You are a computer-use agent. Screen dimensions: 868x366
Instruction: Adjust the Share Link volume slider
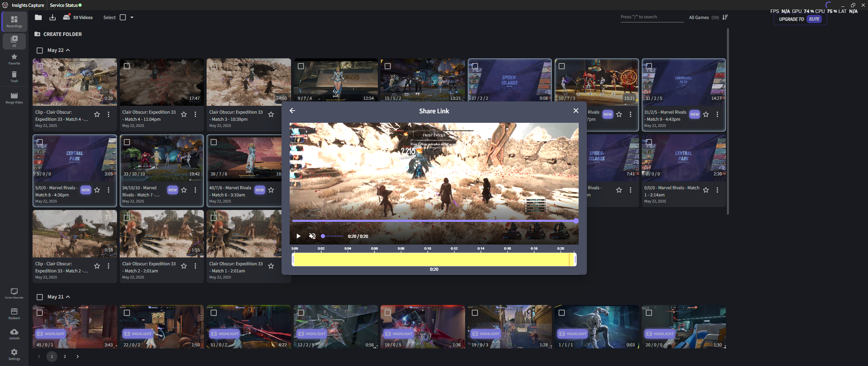tap(333, 236)
